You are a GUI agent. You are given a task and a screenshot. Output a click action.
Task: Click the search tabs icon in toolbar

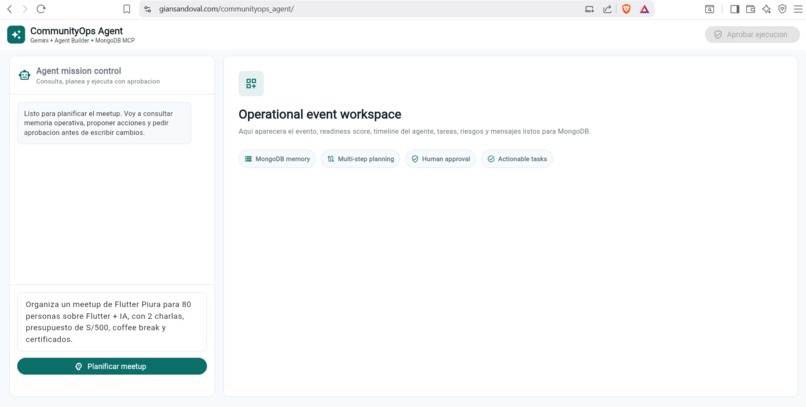(709, 9)
